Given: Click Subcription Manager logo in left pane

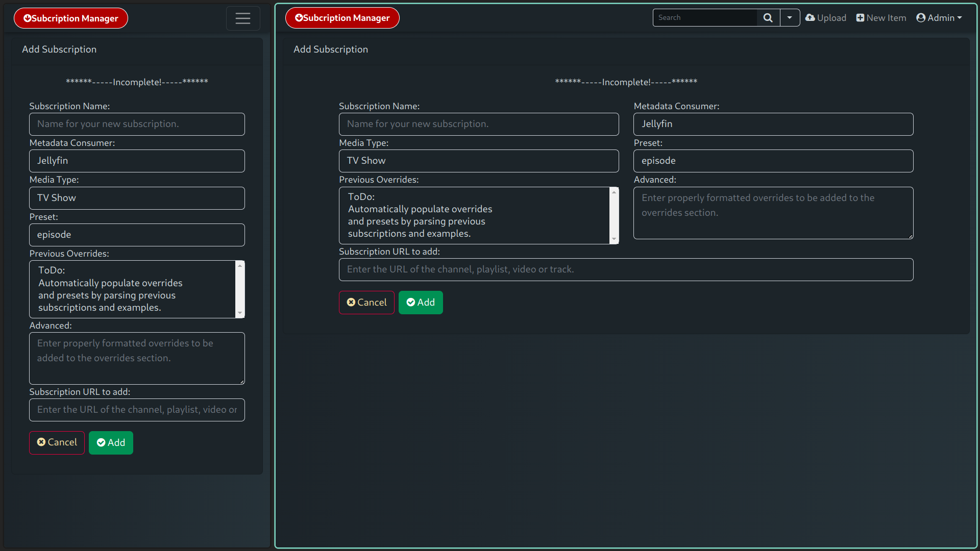Looking at the screenshot, I should pos(70,18).
